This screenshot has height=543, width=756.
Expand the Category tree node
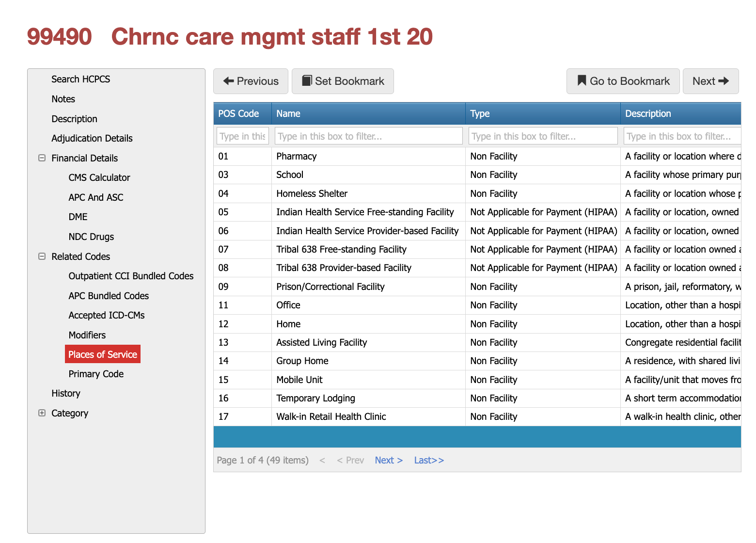(42, 413)
